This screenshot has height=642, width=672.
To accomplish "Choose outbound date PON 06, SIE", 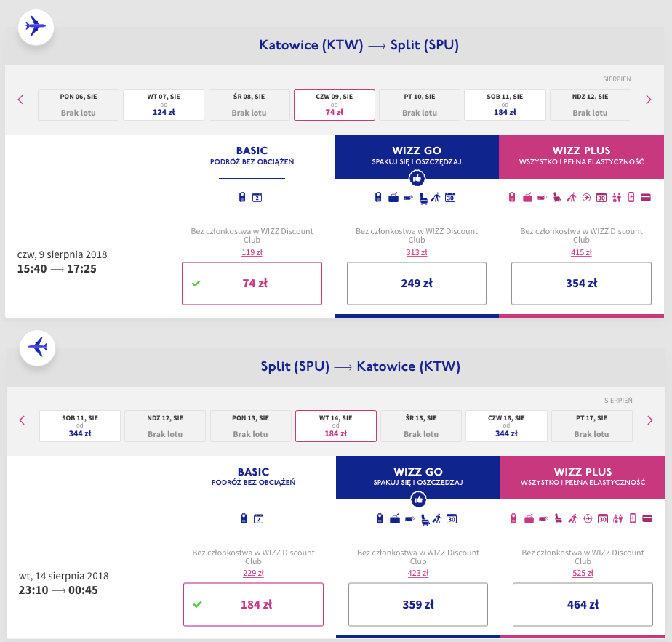I will (x=79, y=105).
